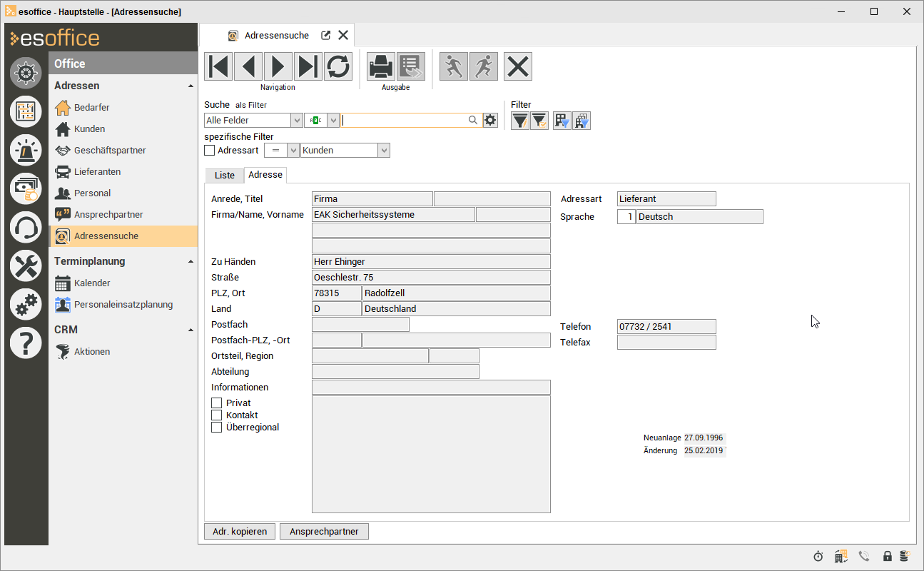Open search settings gear next to search box
The height and width of the screenshot is (571, 924).
[490, 121]
